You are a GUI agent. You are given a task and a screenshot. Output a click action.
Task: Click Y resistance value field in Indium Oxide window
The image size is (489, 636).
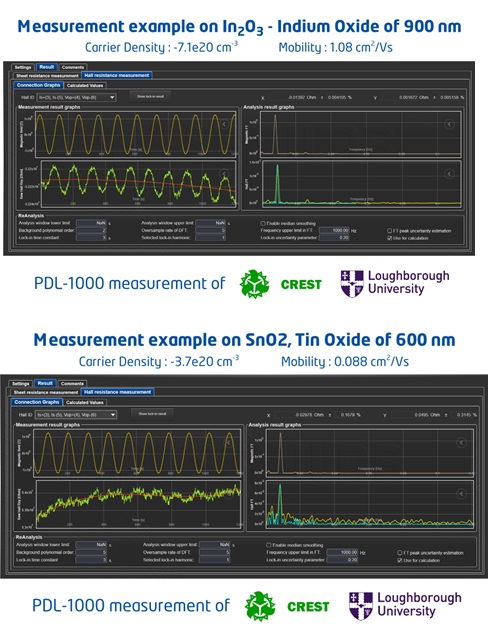click(x=405, y=98)
